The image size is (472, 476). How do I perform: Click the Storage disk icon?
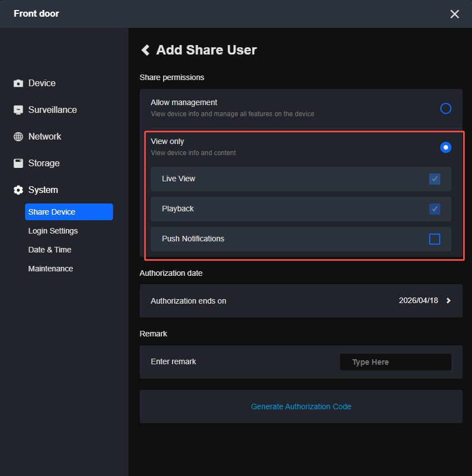click(18, 163)
